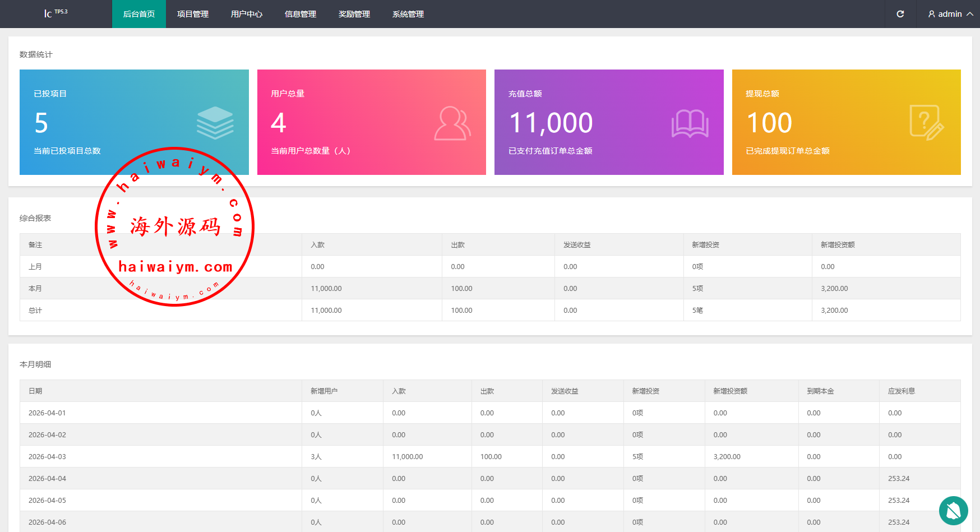This screenshot has width=980, height=532.
Task: Open the 奖励管理 menu
Action: point(354,14)
